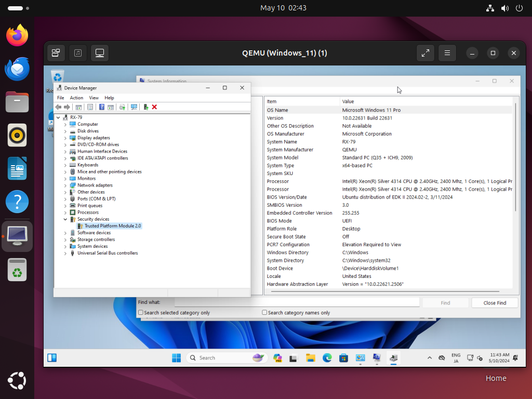Select the Keyboards category

87,165
